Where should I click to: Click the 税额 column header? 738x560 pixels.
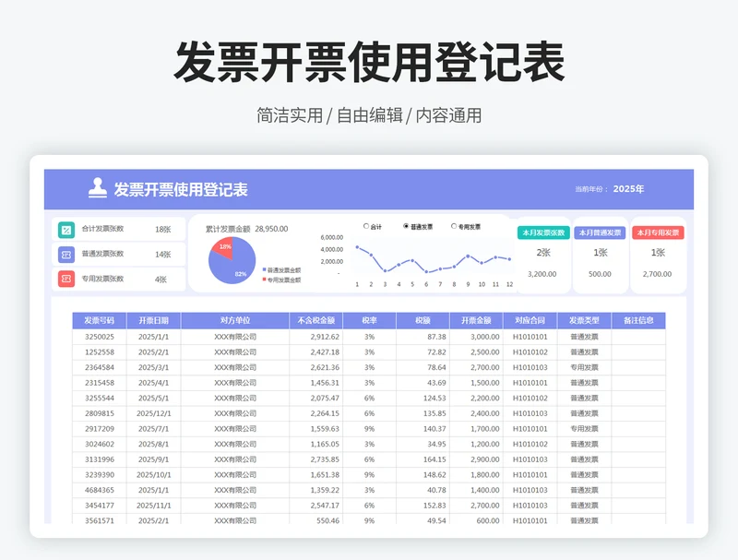click(x=423, y=320)
